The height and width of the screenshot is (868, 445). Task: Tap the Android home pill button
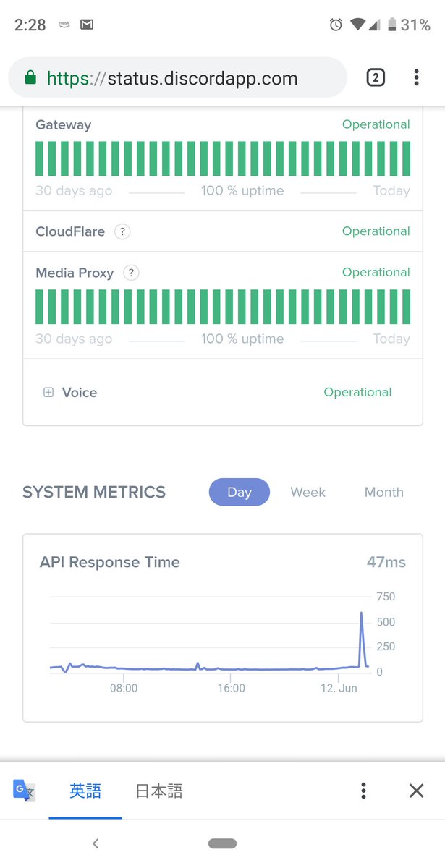pos(222,843)
